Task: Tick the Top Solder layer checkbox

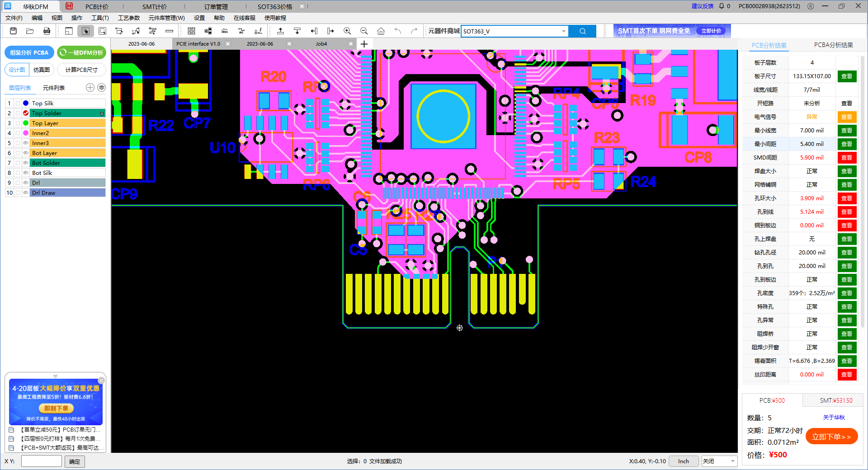Action: [x=18, y=113]
